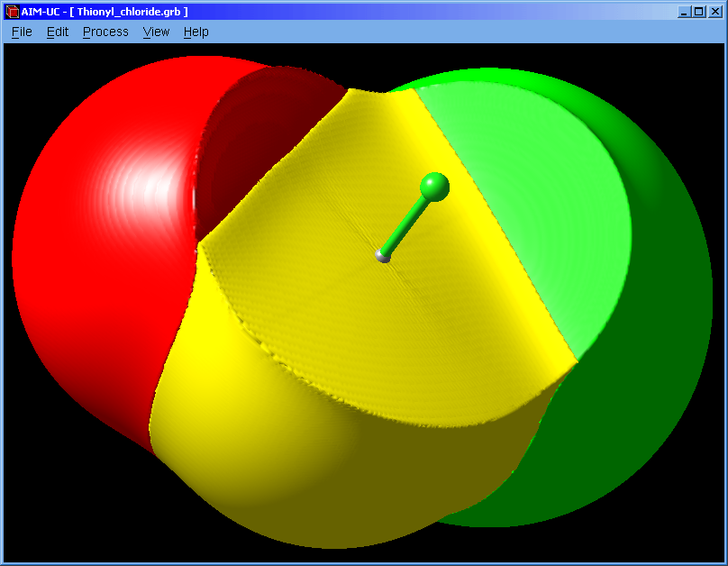The width and height of the screenshot is (728, 566).
Task: Select the small gray critical point sphere
Action: tap(383, 257)
